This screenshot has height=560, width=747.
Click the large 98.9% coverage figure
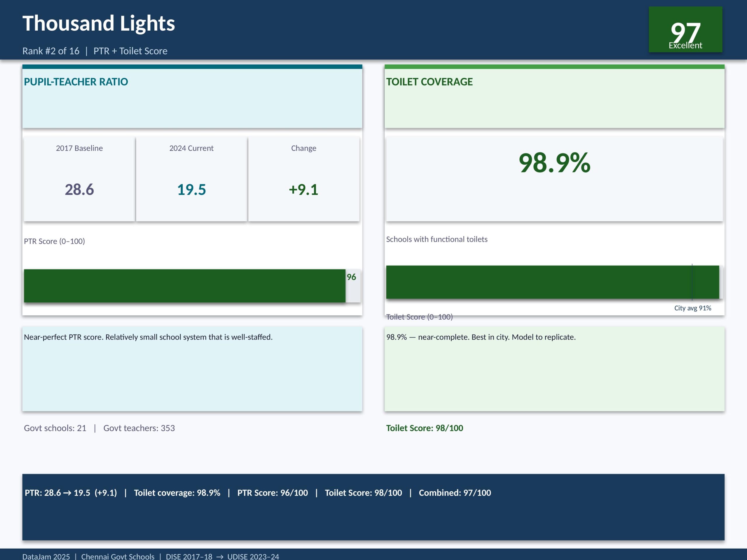point(554,163)
